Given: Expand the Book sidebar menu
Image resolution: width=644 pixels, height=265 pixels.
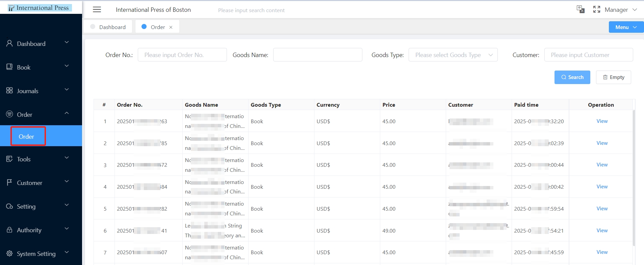Looking at the screenshot, I should pos(67,66).
